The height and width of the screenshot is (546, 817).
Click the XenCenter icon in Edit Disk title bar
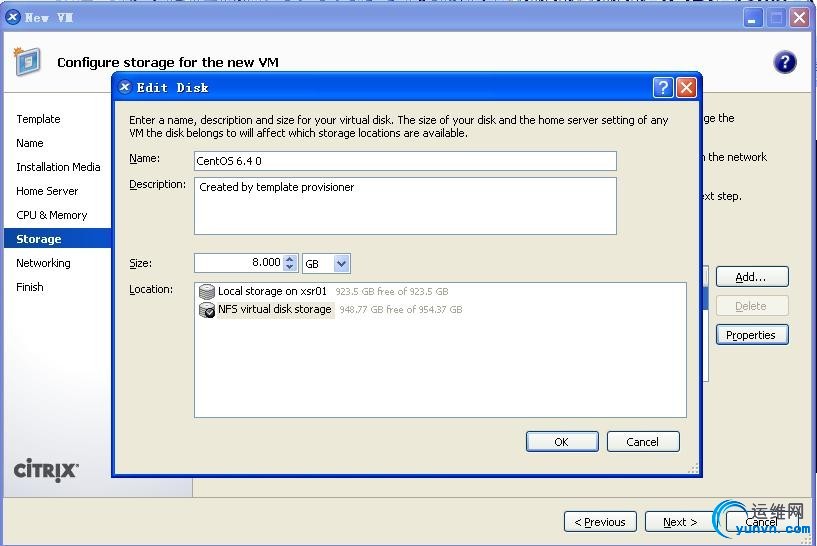tap(125, 87)
